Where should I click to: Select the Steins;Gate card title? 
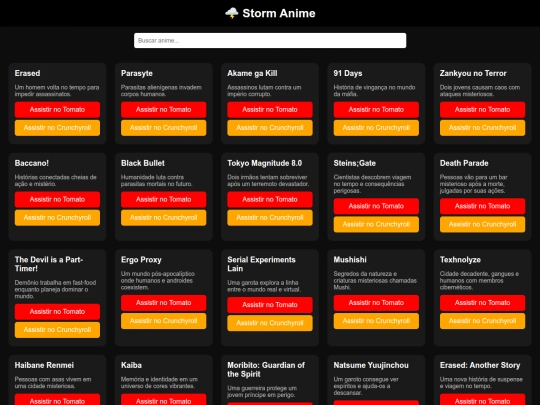(354, 163)
